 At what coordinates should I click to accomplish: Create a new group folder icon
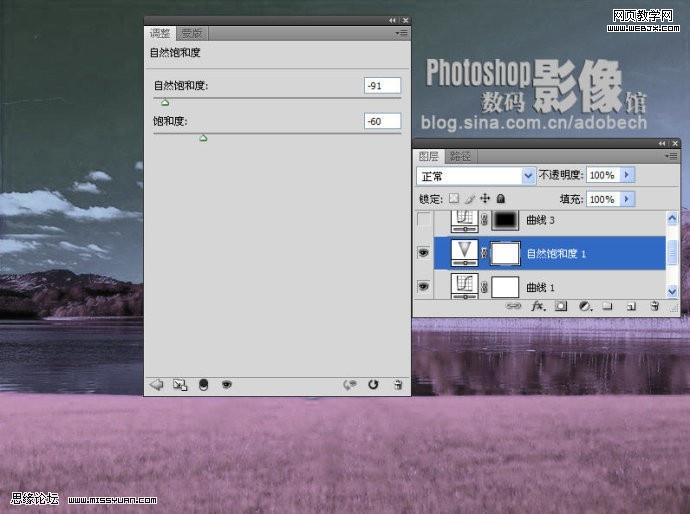(608, 306)
